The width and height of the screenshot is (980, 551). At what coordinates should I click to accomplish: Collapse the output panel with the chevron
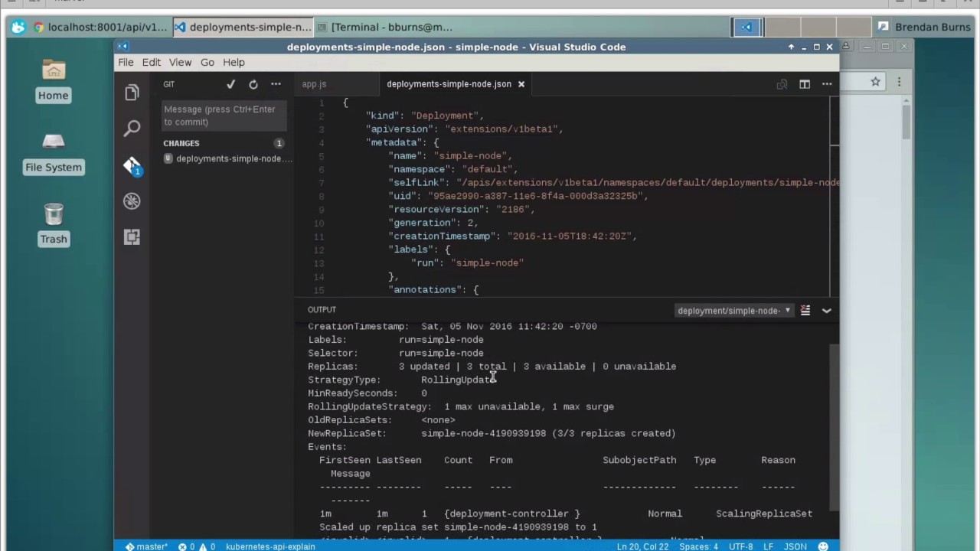(827, 311)
